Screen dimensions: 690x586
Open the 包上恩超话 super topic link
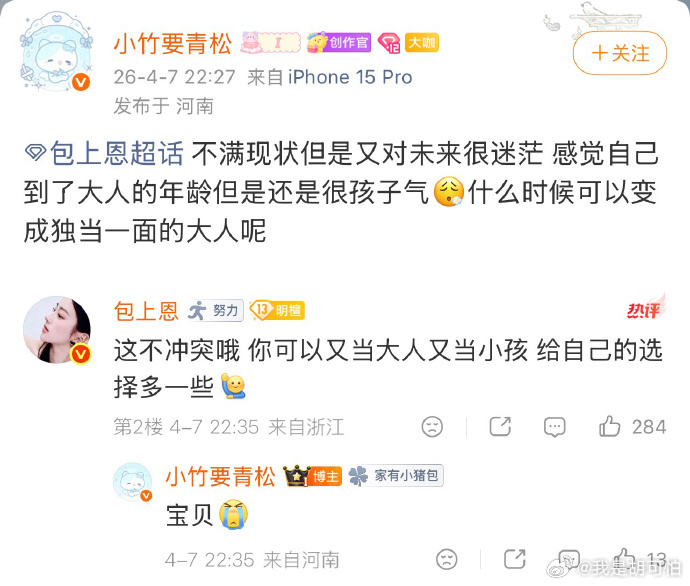click(104, 154)
